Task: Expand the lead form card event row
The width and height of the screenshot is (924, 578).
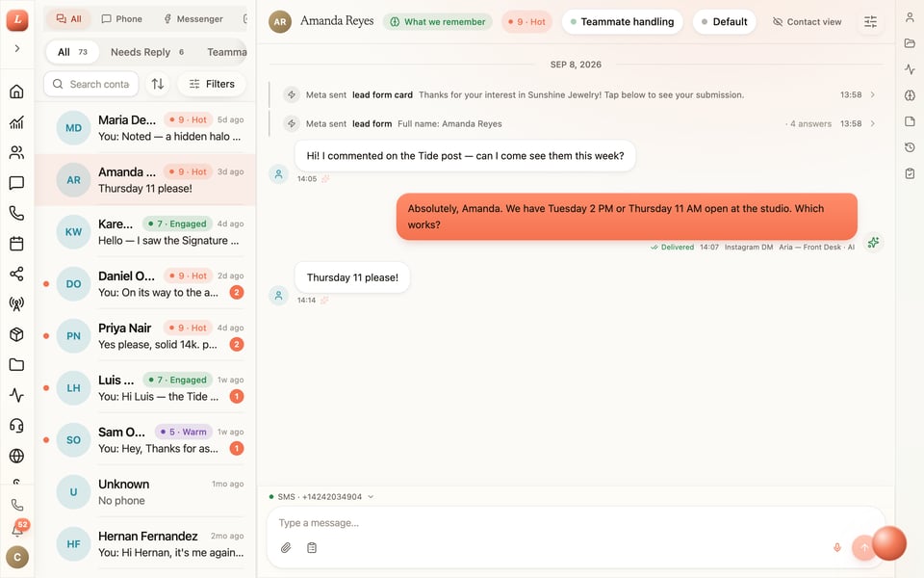Action: (x=577, y=95)
